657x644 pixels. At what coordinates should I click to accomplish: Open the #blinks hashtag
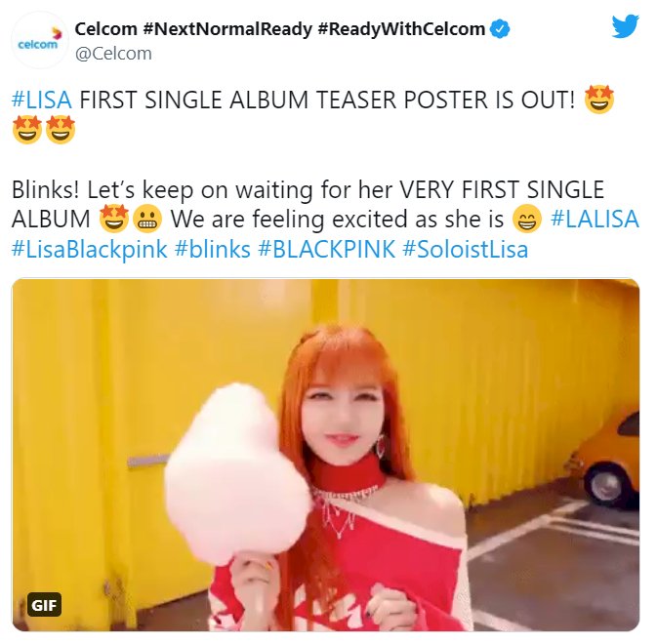[213, 249]
